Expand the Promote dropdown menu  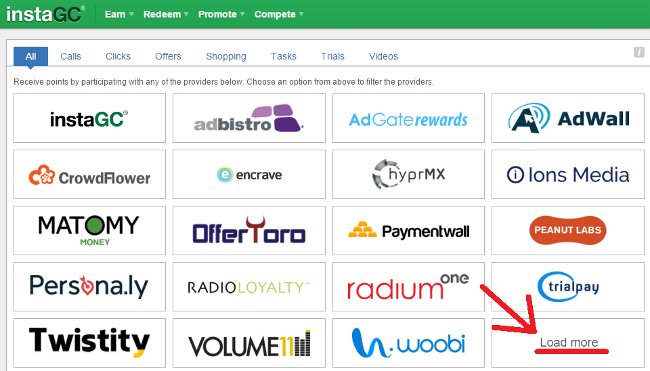tap(221, 14)
